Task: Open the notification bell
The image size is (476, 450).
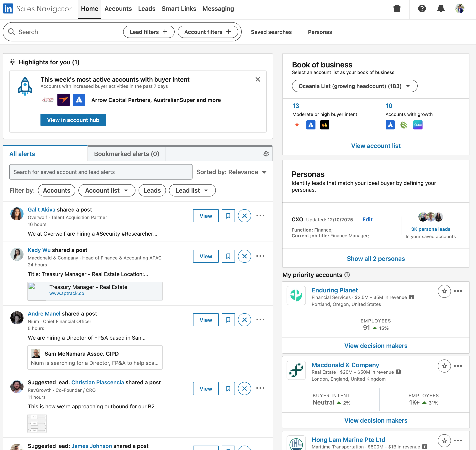Action: coord(441,9)
